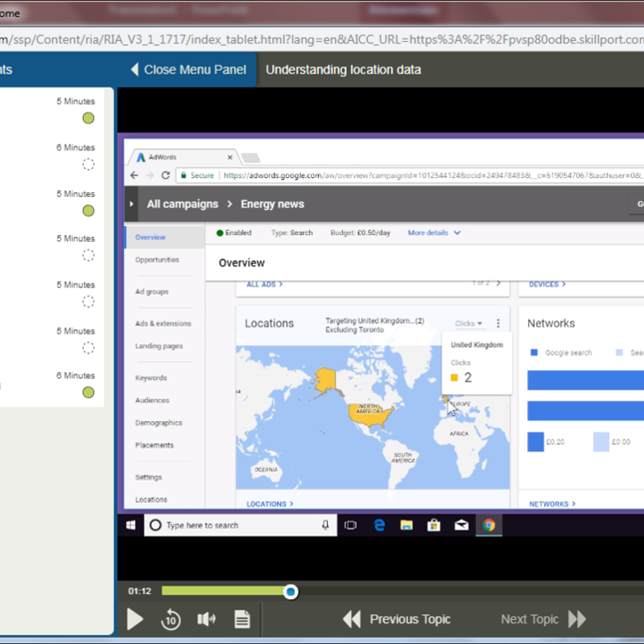
Task: Select Overview in AdWords sidebar
Action: [151, 237]
